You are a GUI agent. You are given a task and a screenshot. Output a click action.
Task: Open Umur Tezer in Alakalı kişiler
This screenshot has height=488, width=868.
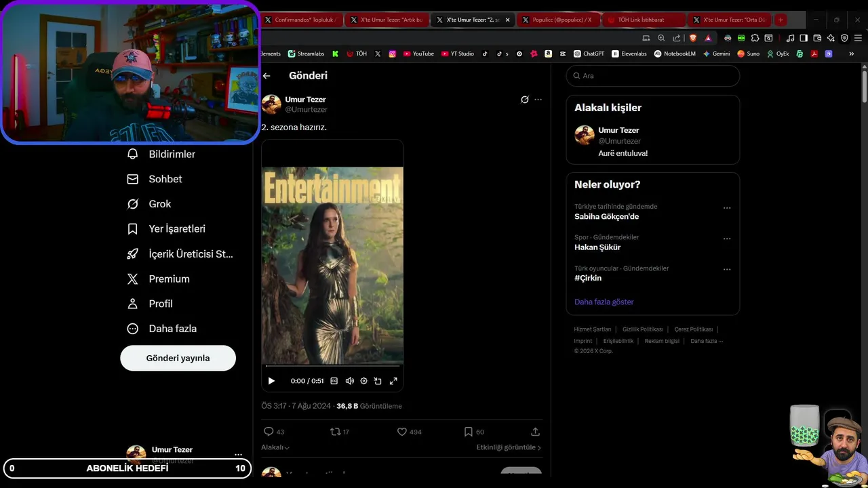pyautogui.click(x=618, y=130)
